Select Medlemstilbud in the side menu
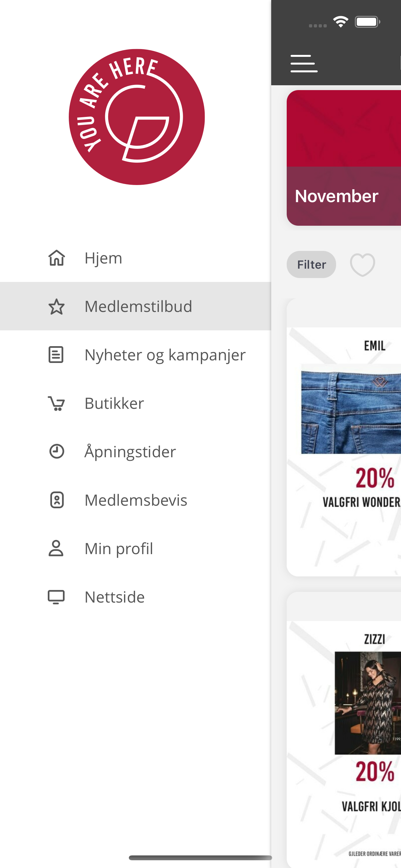This screenshot has width=401, height=868. pos(138,307)
